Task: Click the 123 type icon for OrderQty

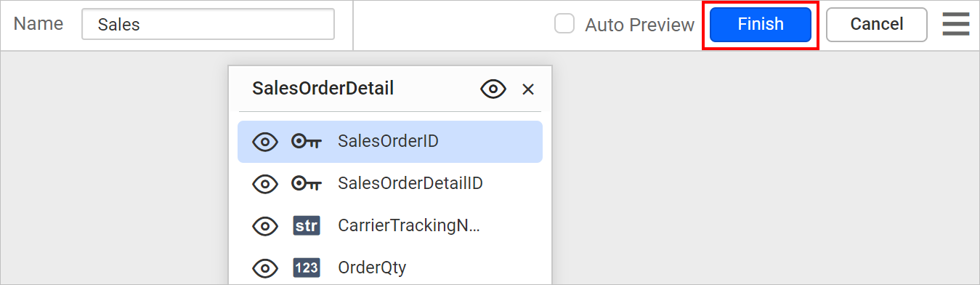Action: tap(306, 268)
